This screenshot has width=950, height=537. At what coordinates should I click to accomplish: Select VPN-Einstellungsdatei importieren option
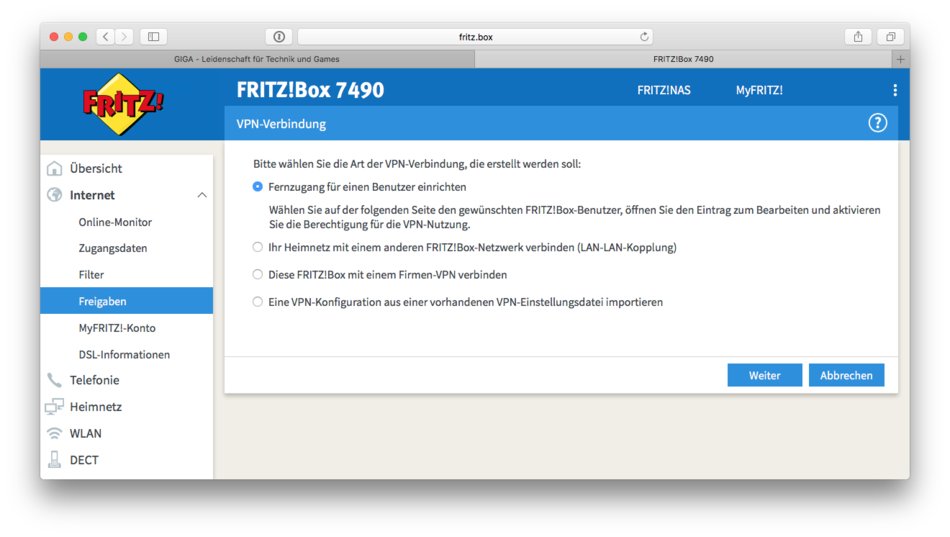pos(258,301)
